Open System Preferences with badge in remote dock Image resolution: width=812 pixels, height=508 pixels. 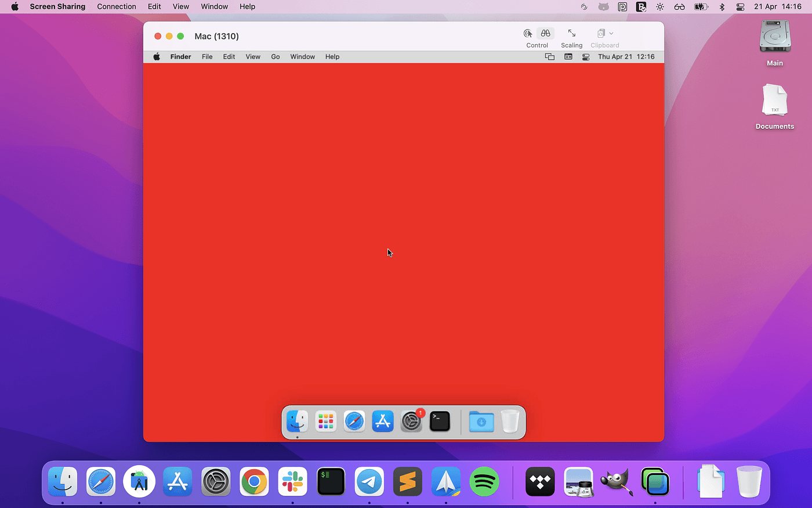click(x=412, y=421)
